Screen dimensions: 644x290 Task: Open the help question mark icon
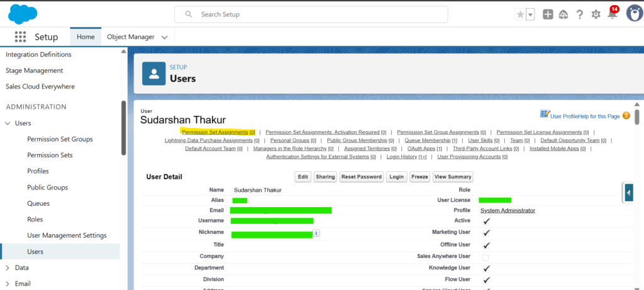[579, 14]
